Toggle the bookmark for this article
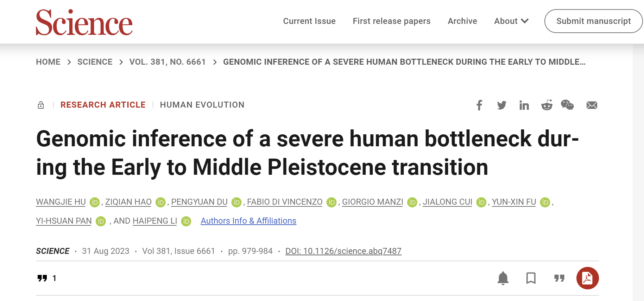Viewport: 644px width, 301px height. (x=531, y=278)
